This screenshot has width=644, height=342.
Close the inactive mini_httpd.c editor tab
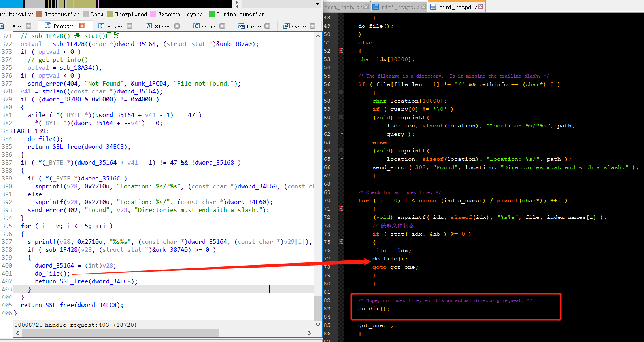click(424, 7)
